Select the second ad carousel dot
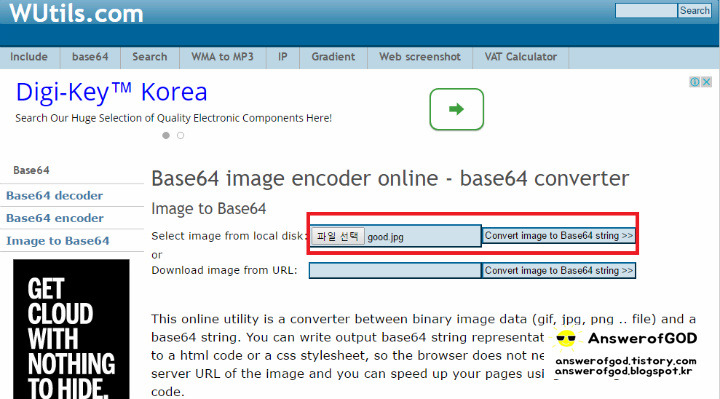 tap(180, 135)
